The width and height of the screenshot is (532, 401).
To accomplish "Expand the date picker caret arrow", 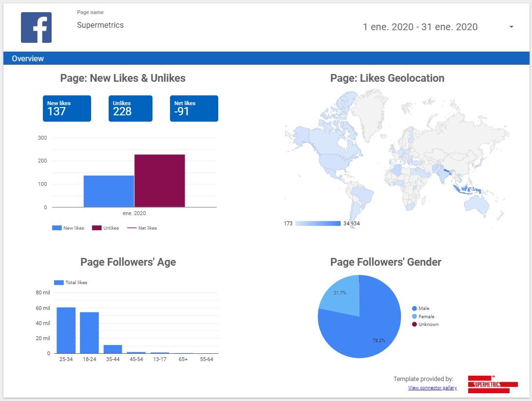I will click(511, 27).
